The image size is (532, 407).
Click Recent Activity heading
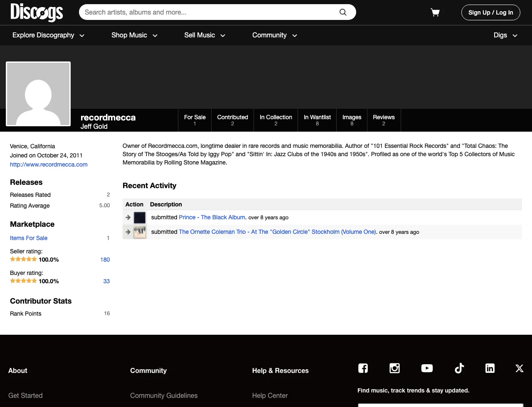point(150,186)
